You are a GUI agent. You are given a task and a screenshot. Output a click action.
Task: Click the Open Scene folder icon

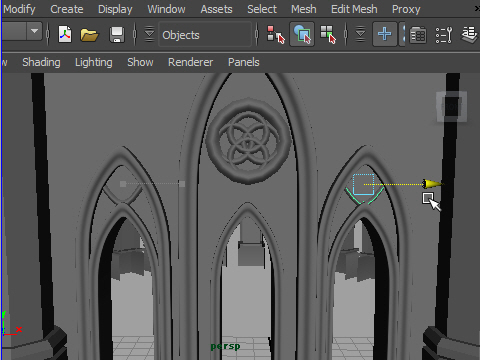[89, 34]
